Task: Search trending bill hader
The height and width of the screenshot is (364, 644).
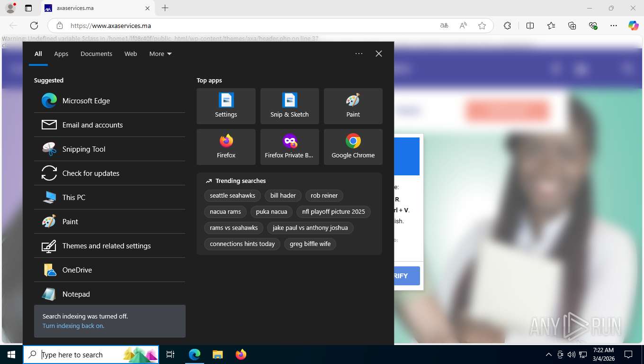Action: (x=283, y=195)
